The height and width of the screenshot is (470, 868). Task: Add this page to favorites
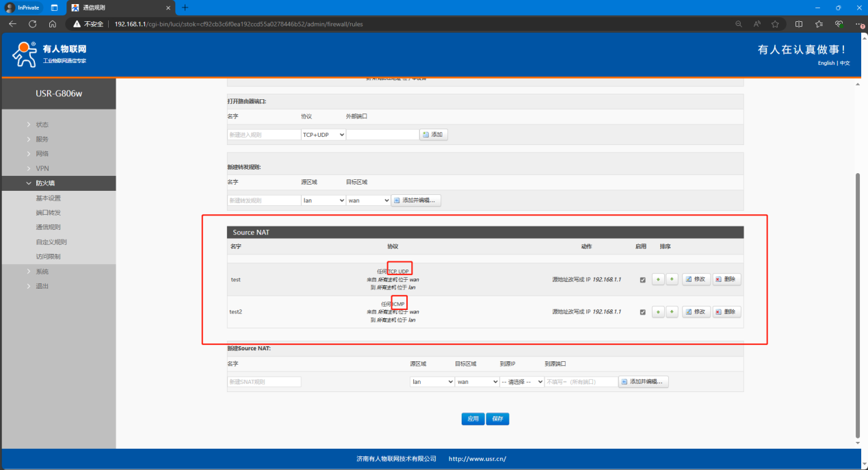(x=775, y=23)
